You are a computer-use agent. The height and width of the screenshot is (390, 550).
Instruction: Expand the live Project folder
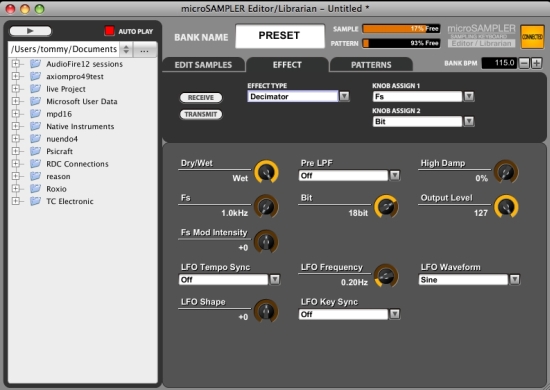(x=15, y=89)
